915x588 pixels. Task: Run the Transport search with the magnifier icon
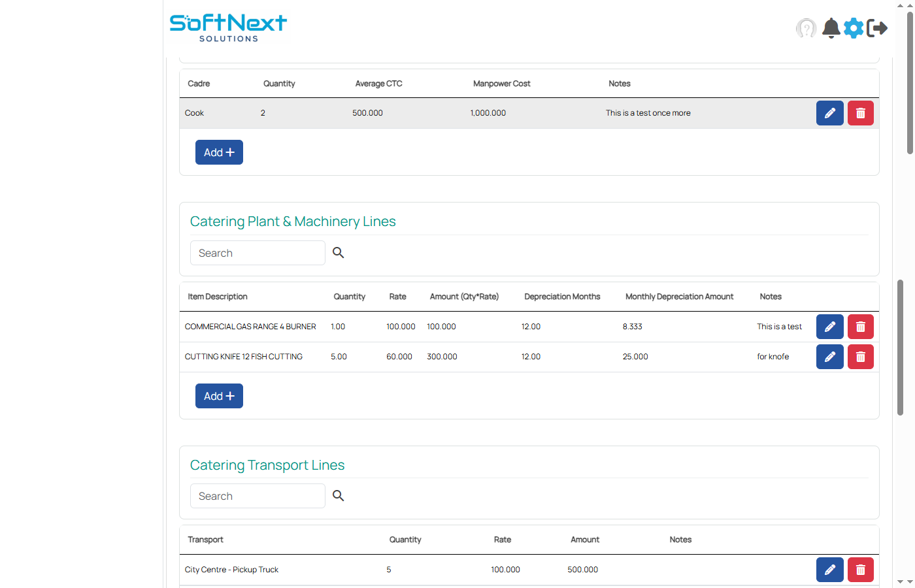338,495
